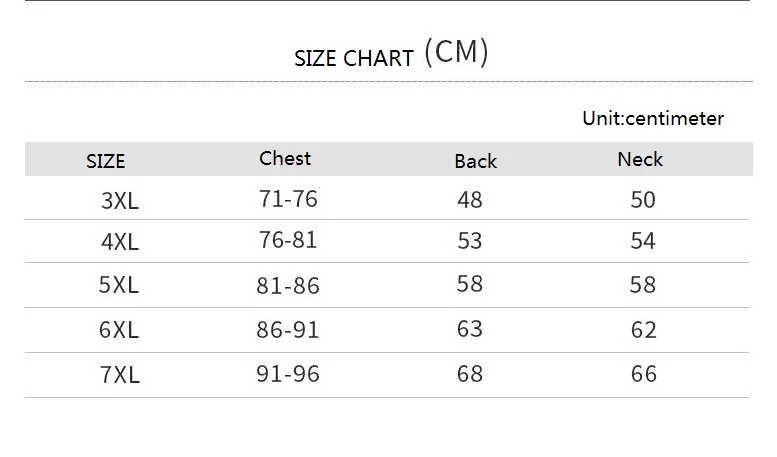Select the Chest column header
Viewport: 777px width, 457px height.
click(285, 158)
